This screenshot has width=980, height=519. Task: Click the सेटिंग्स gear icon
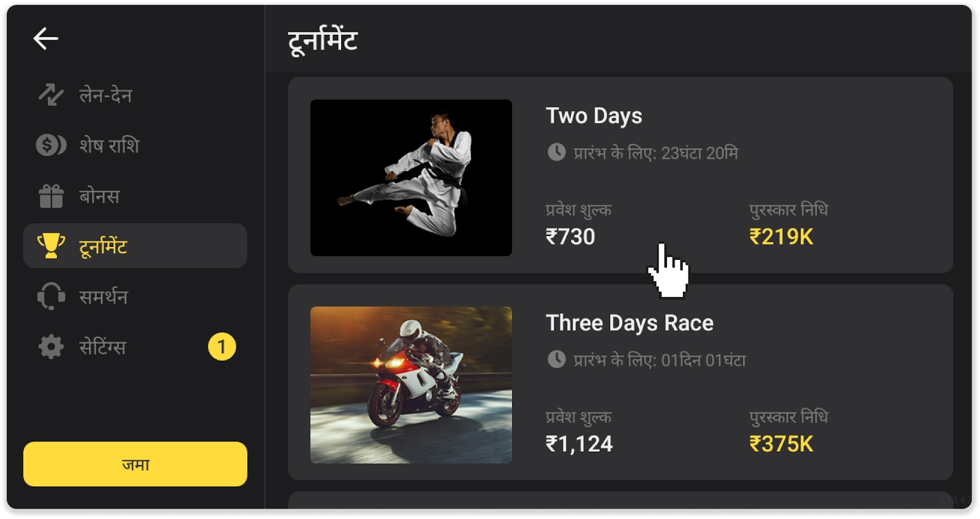[51, 347]
